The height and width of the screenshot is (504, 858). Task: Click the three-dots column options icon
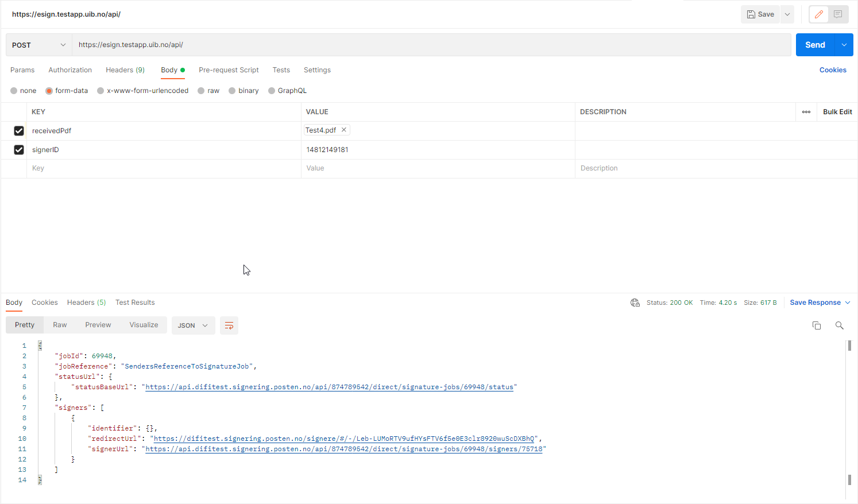(x=806, y=112)
